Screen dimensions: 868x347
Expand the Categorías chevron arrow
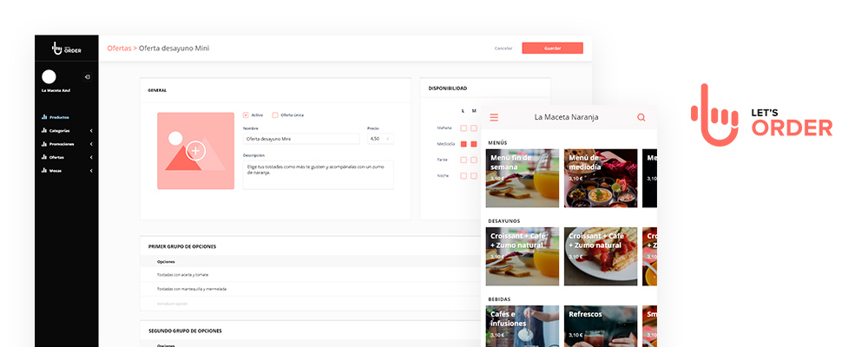click(91, 131)
